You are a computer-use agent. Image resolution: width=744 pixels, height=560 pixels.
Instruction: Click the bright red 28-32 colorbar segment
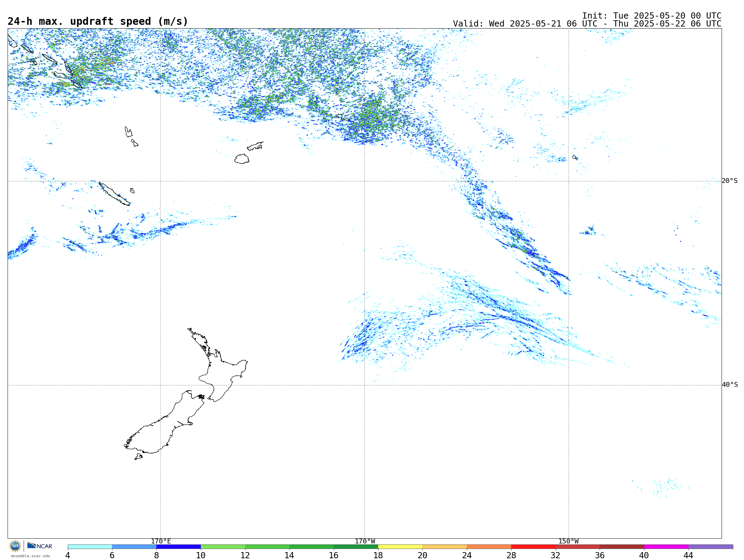coord(533,547)
